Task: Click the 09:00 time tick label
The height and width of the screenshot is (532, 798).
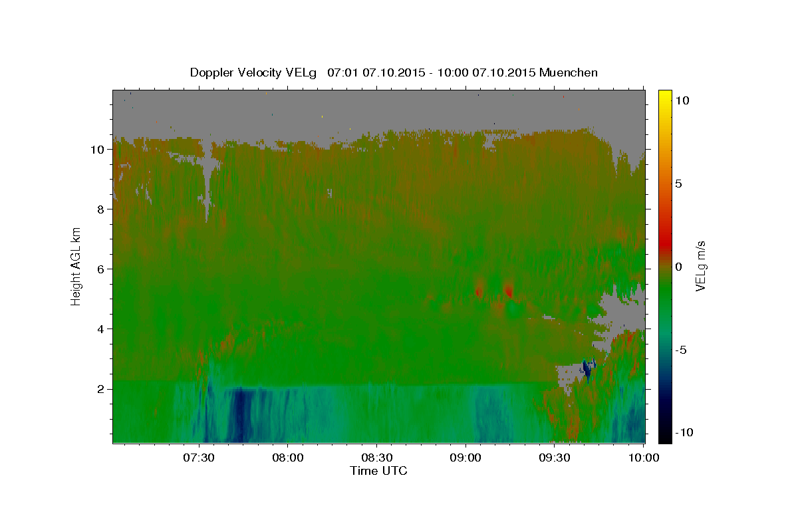Action: 465,458
